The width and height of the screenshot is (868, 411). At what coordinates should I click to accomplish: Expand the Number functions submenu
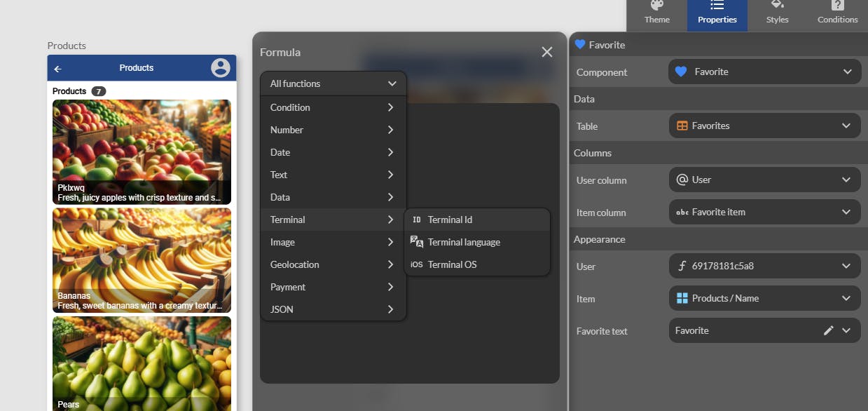click(333, 130)
